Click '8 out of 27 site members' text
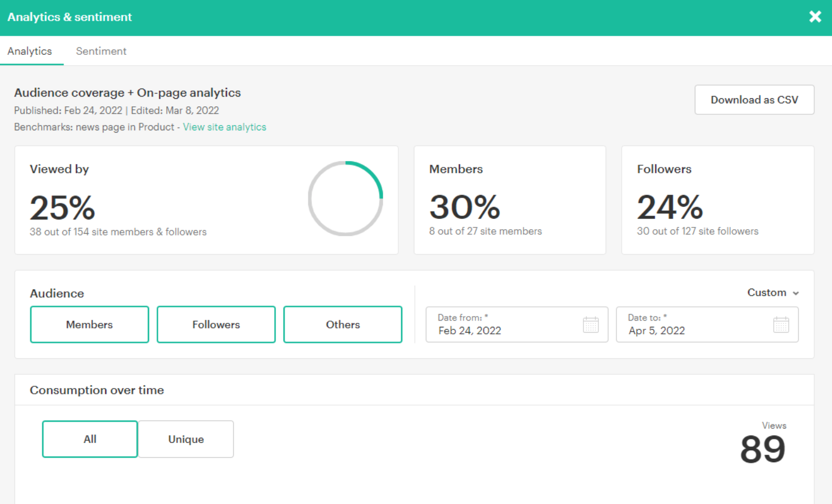The height and width of the screenshot is (504, 832). point(486,231)
